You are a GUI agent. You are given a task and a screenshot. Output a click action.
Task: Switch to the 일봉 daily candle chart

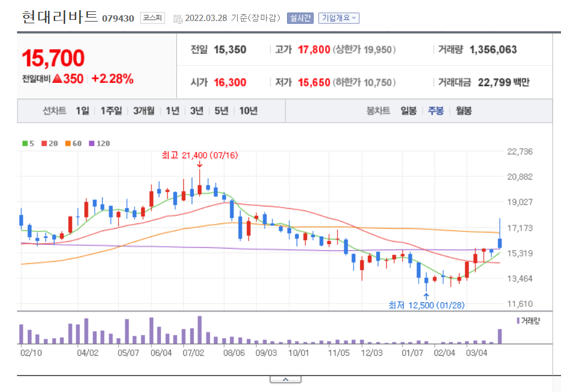point(408,111)
